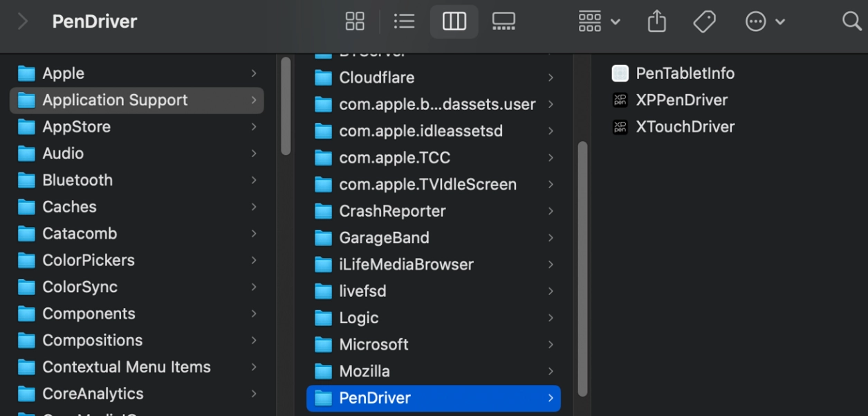Click the middle column scrollbar
Screen dimensions: 868x416
coord(582,269)
